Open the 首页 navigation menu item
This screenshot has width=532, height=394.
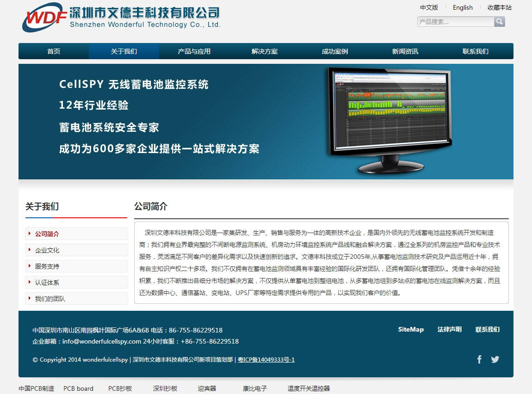point(54,51)
